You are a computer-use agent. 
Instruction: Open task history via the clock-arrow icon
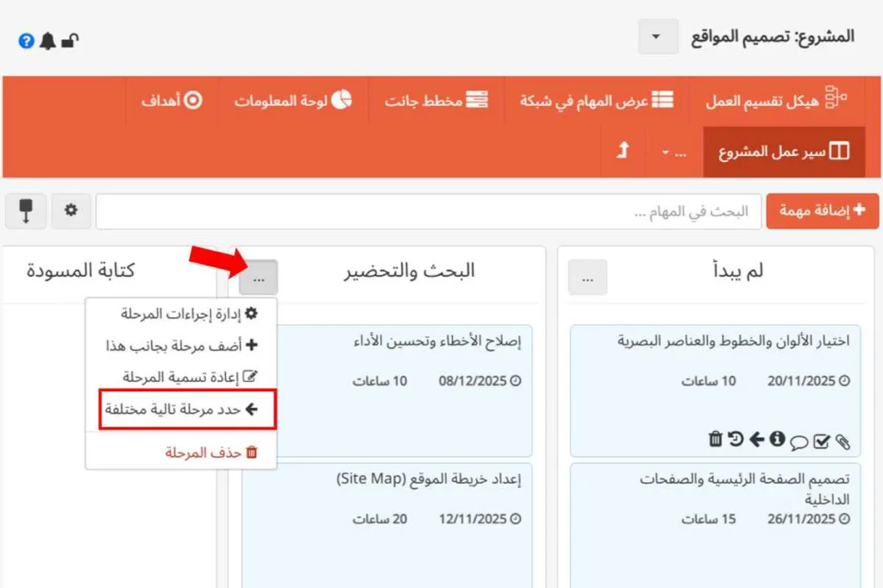[x=736, y=440]
